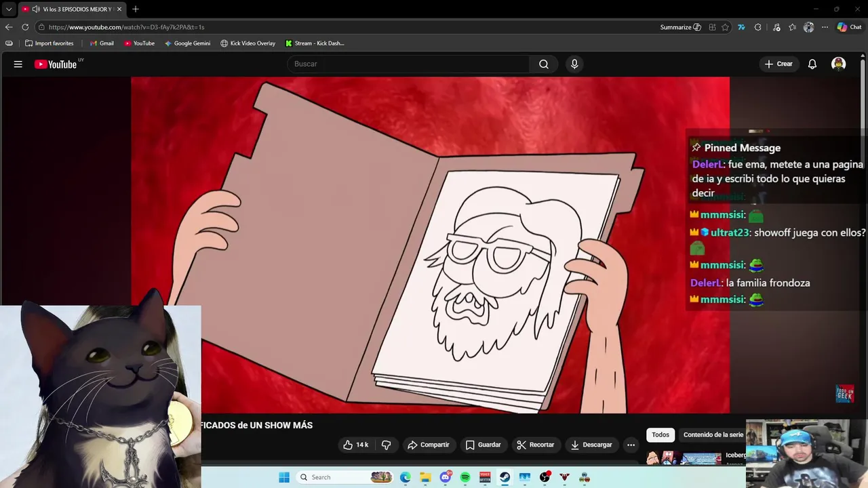Like the video showing 14 k
This screenshot has width=868, height=488.
pos(356,445)
